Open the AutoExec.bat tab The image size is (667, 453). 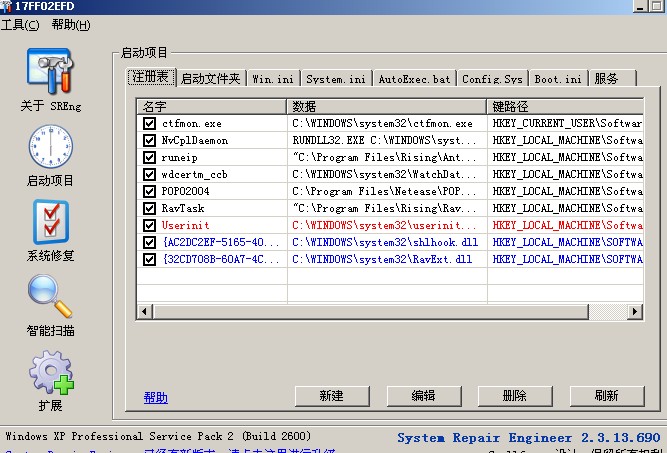tap(414, 79)
